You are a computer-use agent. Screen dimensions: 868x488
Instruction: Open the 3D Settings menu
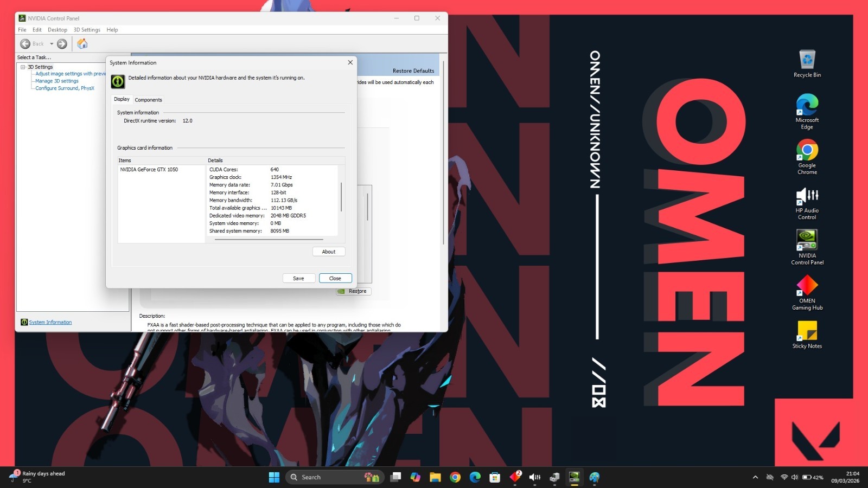87,30
